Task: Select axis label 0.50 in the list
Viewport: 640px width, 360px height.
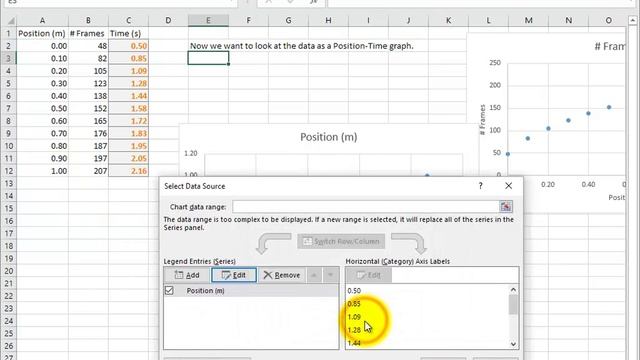Action: click(354, 291)
